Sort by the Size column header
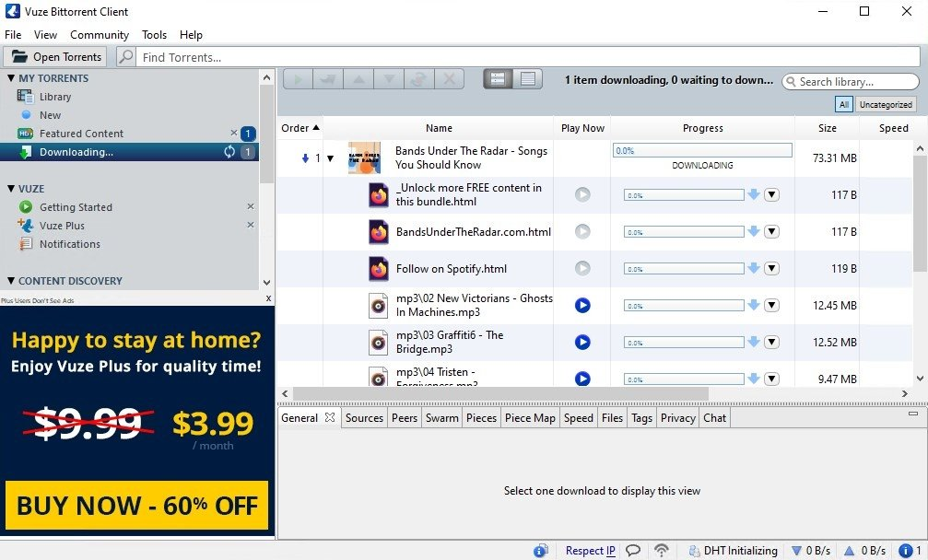Viewport: 928px width, 560px height. (x=827, y=128)
